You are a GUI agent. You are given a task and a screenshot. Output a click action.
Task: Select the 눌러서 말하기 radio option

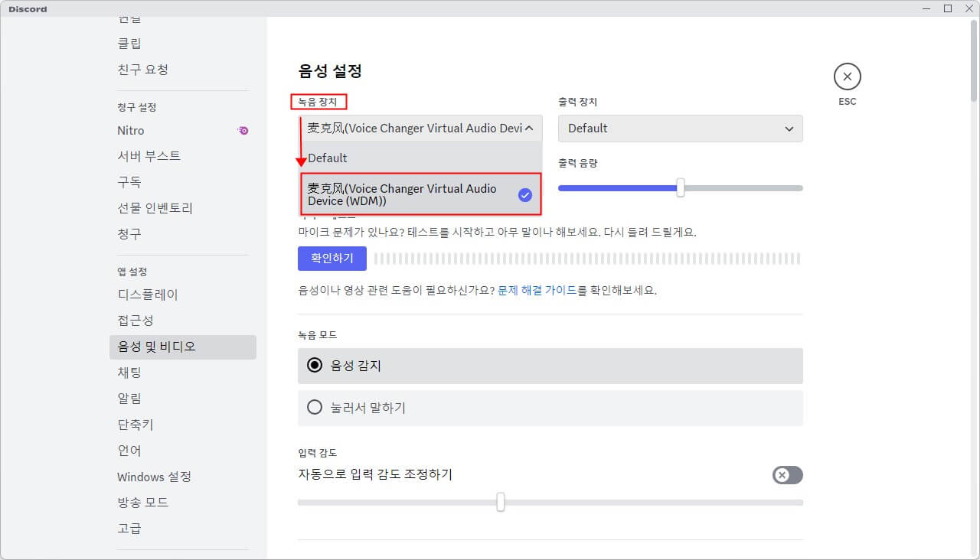pos(315,408)
